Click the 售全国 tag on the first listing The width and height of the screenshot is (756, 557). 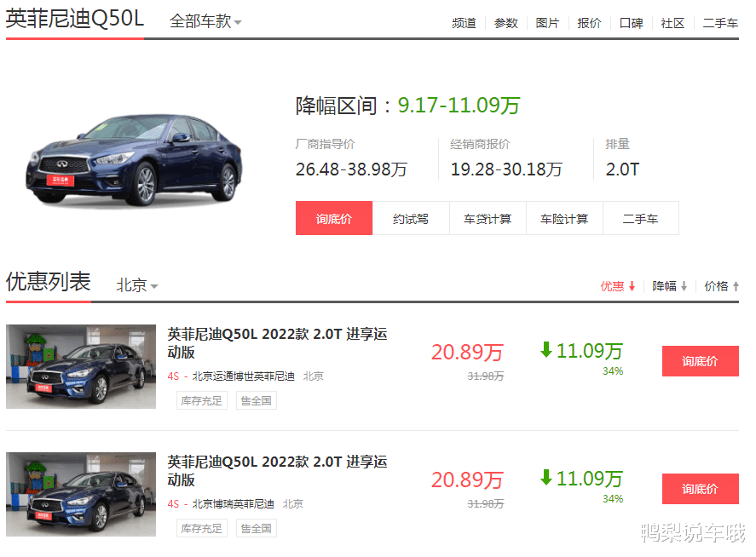point(256,401)
